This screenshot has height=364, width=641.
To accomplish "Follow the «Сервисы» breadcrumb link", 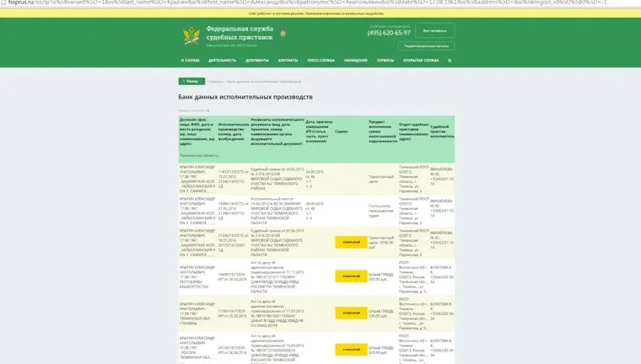I will 216,82.
